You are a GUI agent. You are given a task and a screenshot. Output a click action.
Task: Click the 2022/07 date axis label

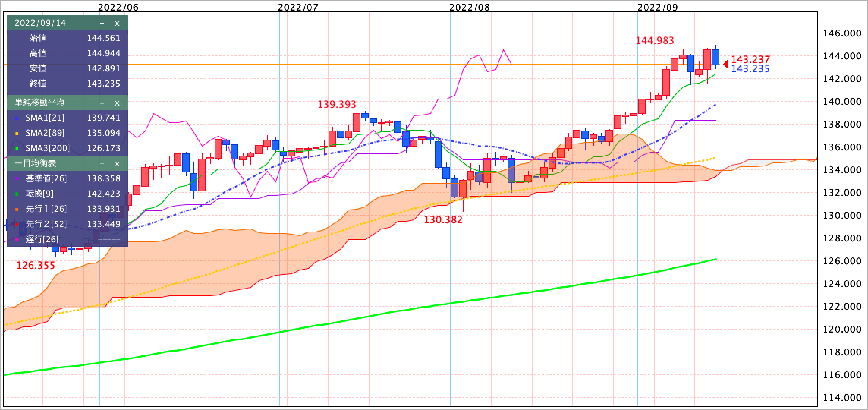[298, 7]
